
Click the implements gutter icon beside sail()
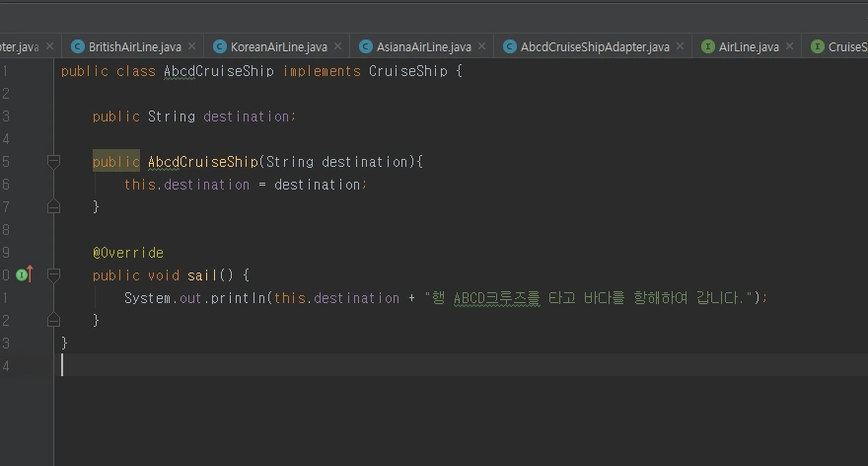25,274
